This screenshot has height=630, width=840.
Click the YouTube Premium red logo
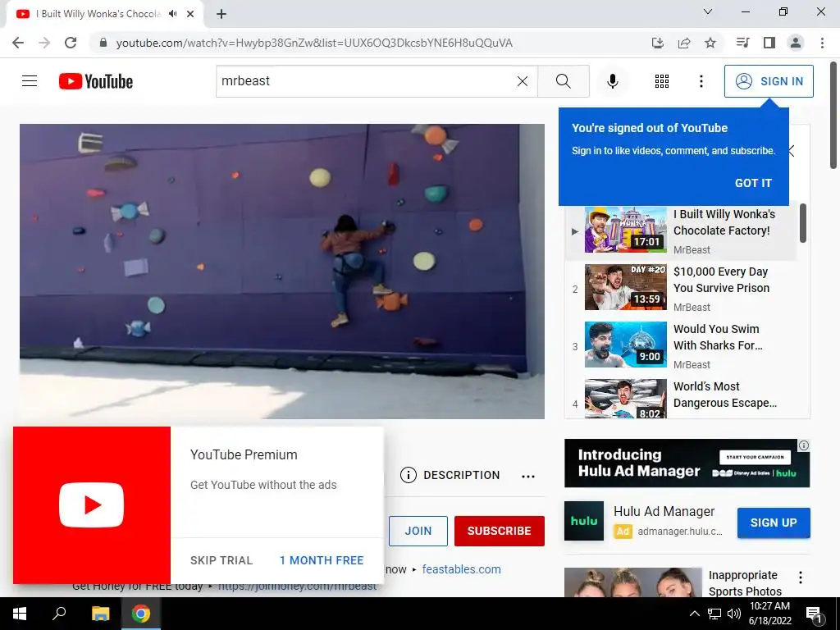point(92,505)
